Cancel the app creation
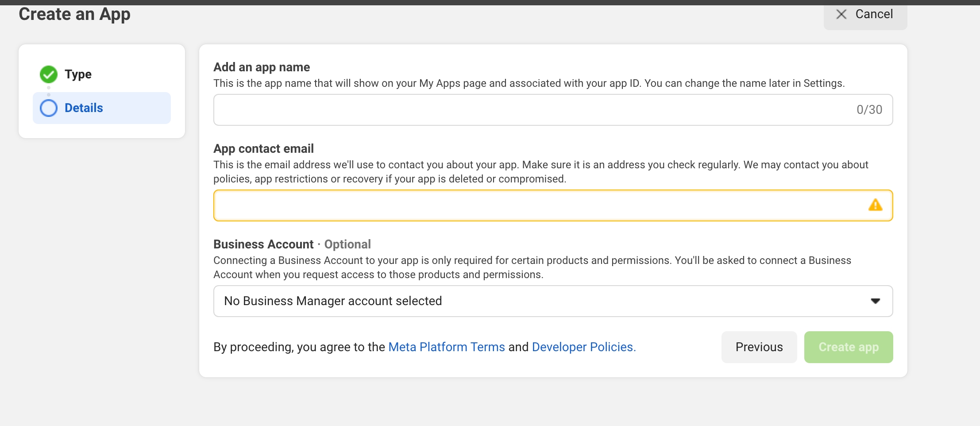This screenshot has height=426, width=980. 865,15
